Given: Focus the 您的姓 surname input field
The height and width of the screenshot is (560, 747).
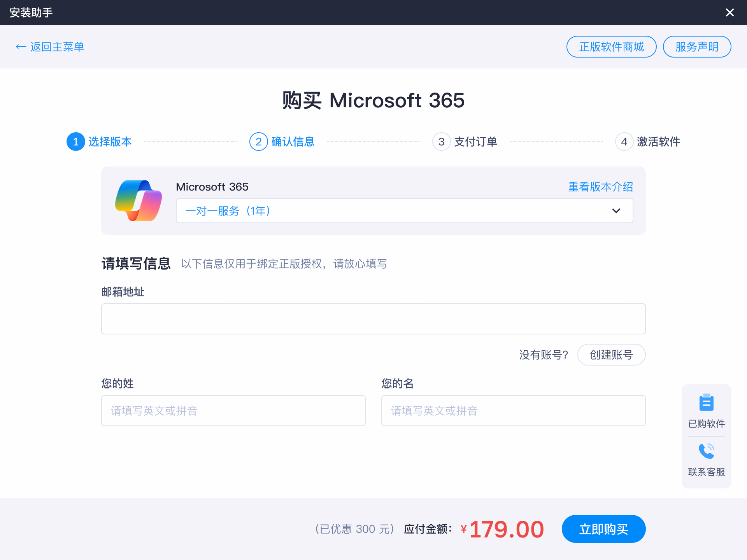Looking at the screenshot, I should [233, 411].
